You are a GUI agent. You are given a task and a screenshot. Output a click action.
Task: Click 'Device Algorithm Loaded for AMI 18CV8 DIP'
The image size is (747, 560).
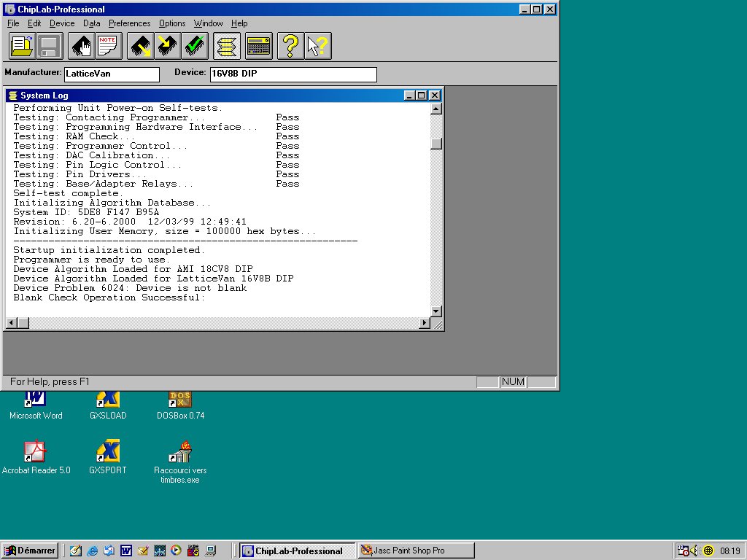pos(133,269)
